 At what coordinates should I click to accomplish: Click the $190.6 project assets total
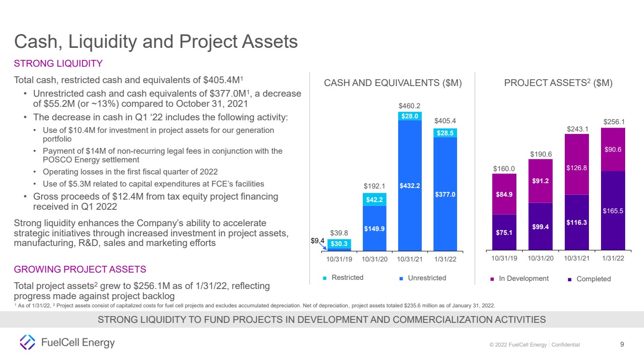coord(541,154)
